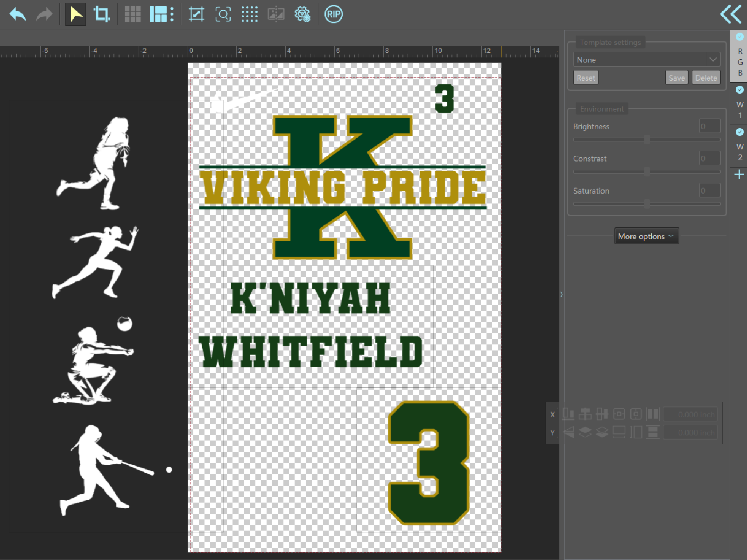The image size is (747, 560).
Task: Toggle the W2 white channel checkmark
Action: 740,132
